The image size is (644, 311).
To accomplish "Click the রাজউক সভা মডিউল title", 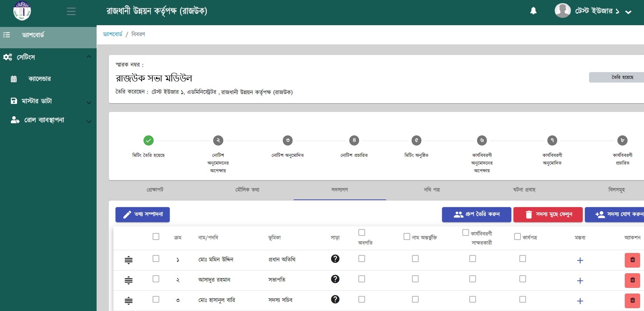I will pyautogui.click(x=154, y=78).
